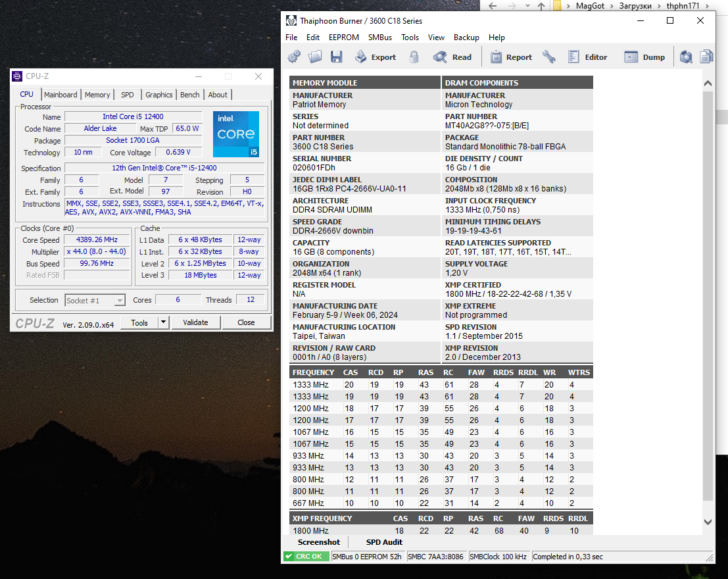The width and height of the screenshot is (728, 579).
Task: Click the wrench tool icon
Action: tap(548, 57)
